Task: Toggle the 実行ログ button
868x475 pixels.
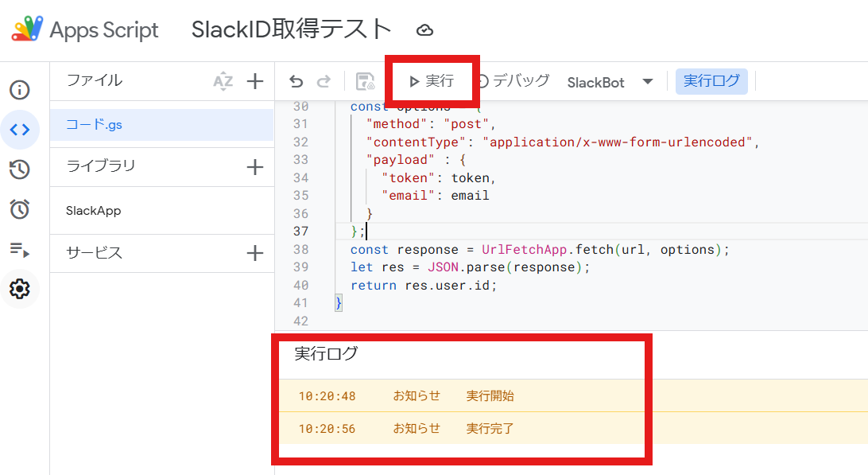Action: [x=711, y=81]
